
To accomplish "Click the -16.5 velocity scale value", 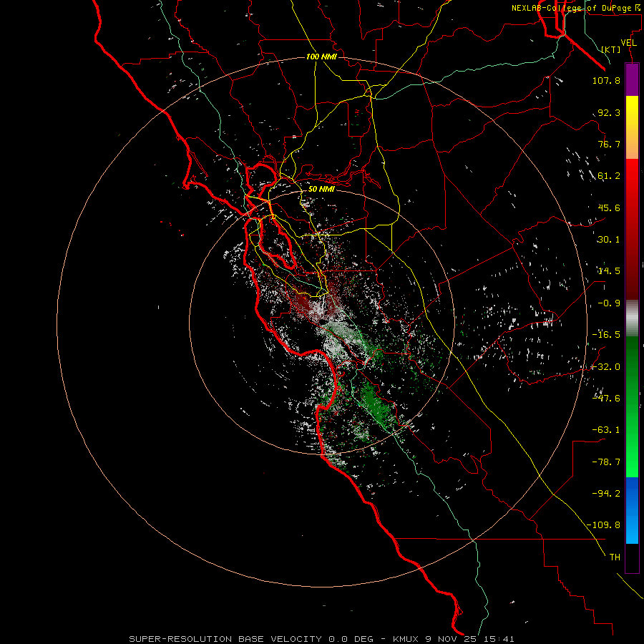I will (606, 335).
